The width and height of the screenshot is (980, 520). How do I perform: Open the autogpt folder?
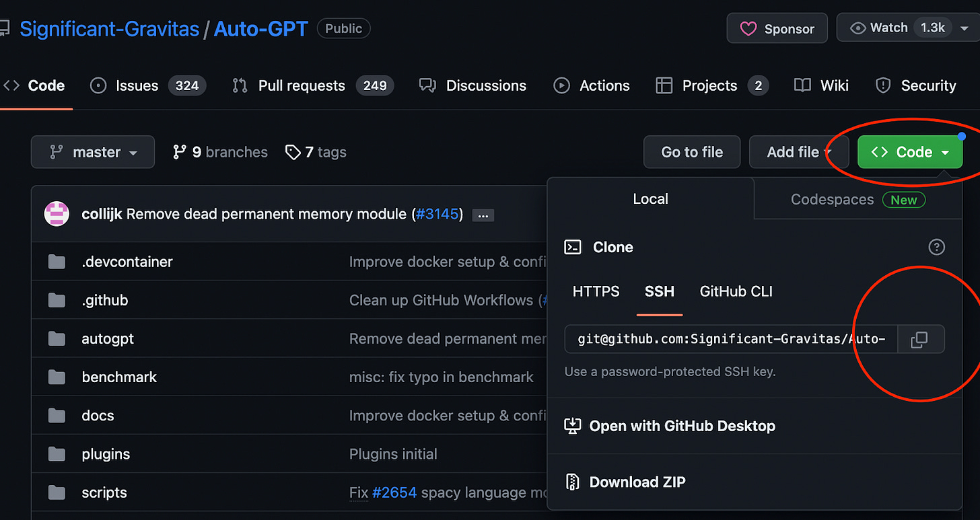pyautogui.click(x=107, y=338)
